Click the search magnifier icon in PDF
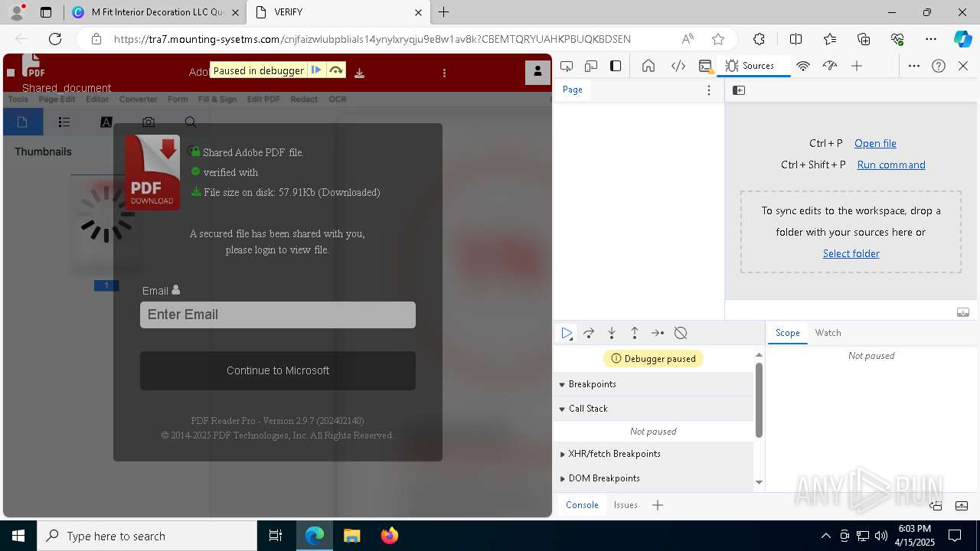Screen dimensions: 980x551 click(x=191, y=122)
